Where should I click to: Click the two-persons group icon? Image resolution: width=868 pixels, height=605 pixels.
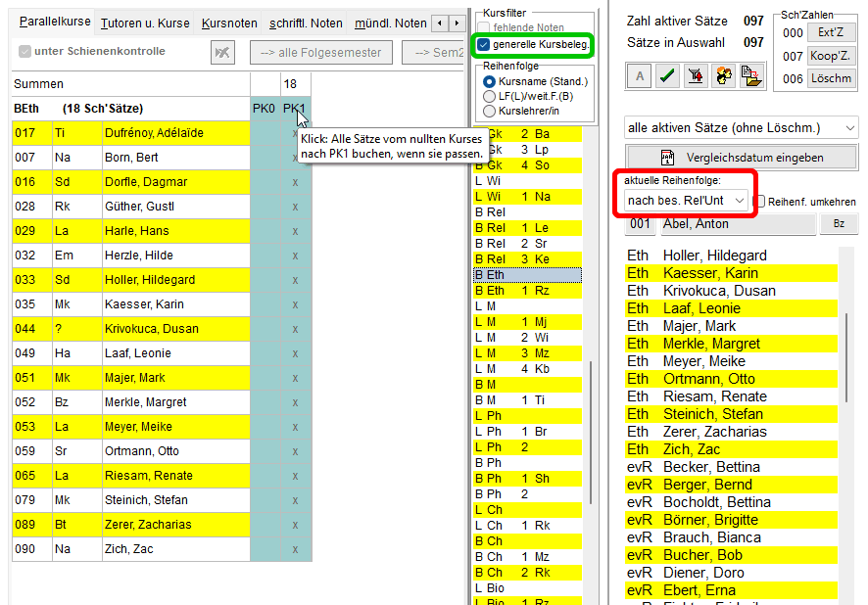(724, 76)
